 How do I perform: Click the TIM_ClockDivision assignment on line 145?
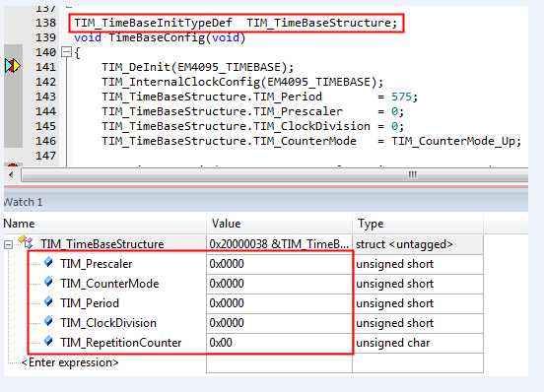coord(253,126)
